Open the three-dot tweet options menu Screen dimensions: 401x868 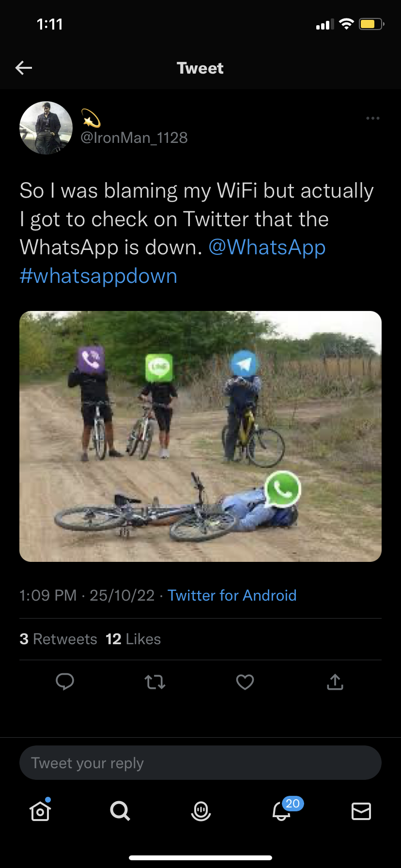[x=372, y=118]
